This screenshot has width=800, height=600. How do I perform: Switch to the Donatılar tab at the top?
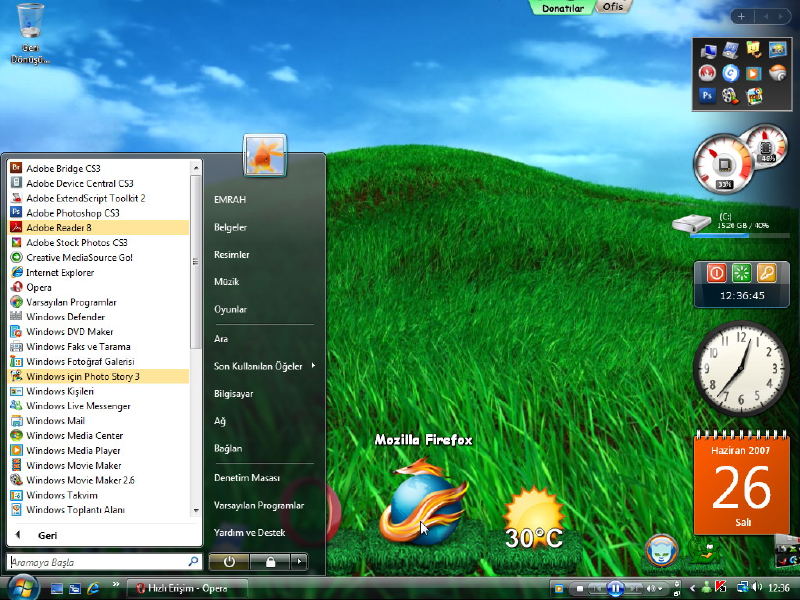click(563, 8)
